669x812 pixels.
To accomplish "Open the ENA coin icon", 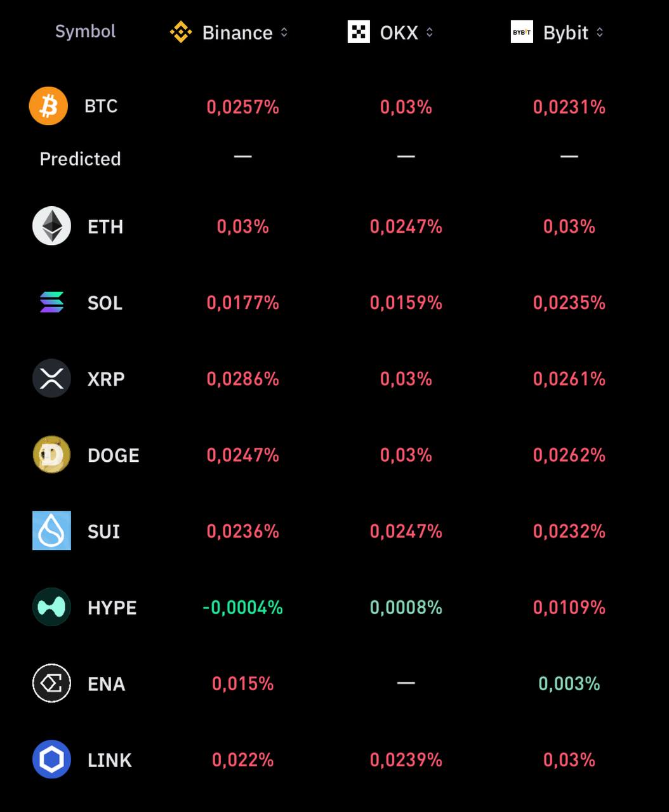I will (51, 683).
